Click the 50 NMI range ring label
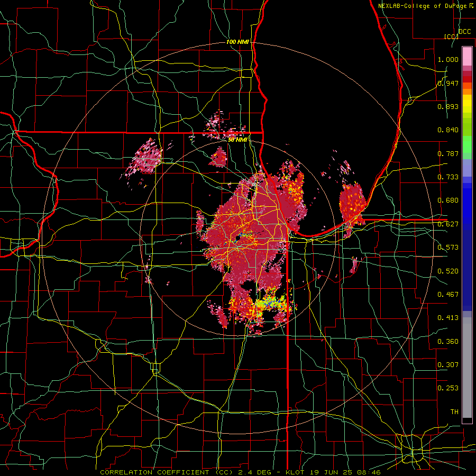This screenshot has width=476, height=476. (x=237, y=140)
